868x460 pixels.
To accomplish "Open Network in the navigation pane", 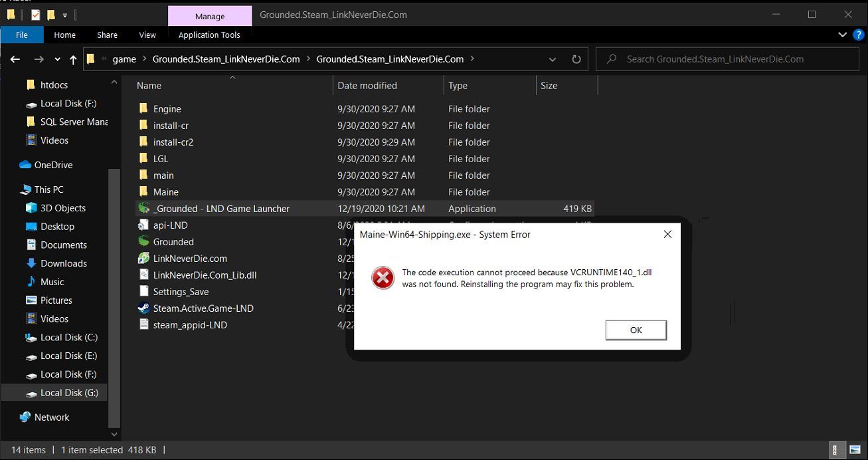I will point(51,417).
